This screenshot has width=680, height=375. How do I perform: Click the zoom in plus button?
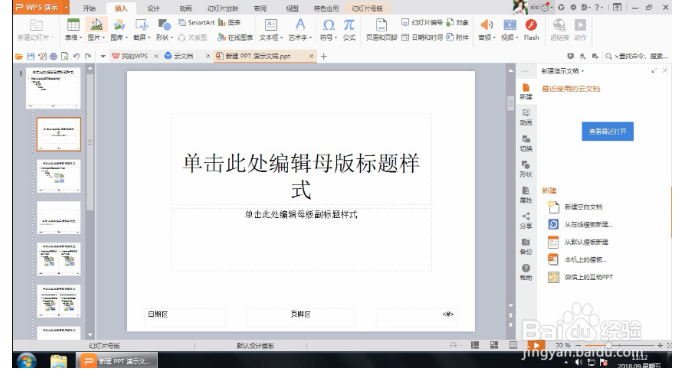660,345
